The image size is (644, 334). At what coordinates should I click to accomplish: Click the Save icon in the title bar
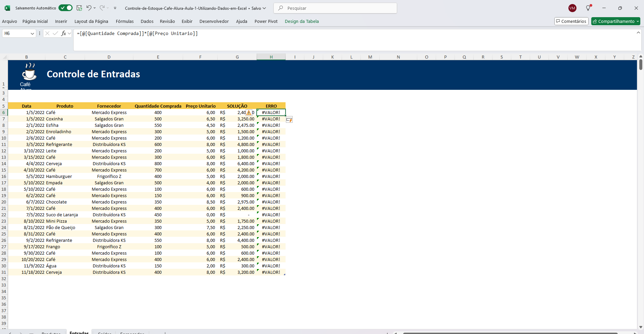(x=79, y=8)
